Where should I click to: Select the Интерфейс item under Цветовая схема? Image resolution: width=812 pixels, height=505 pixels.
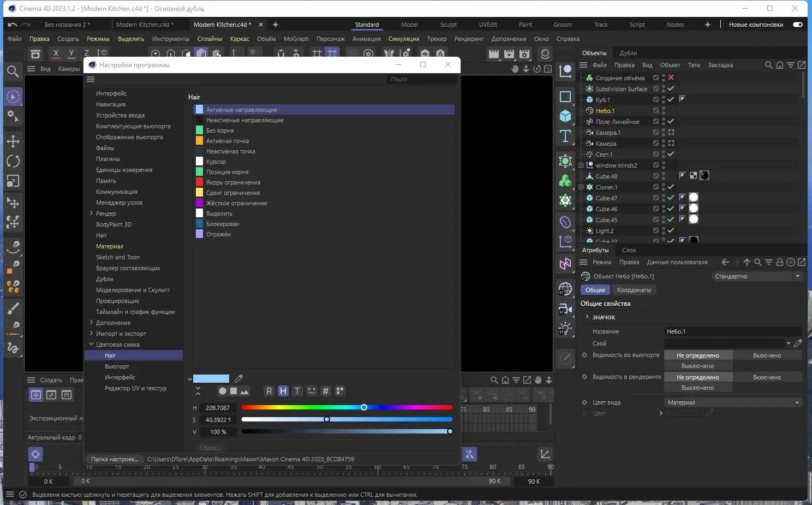(120, 377)
